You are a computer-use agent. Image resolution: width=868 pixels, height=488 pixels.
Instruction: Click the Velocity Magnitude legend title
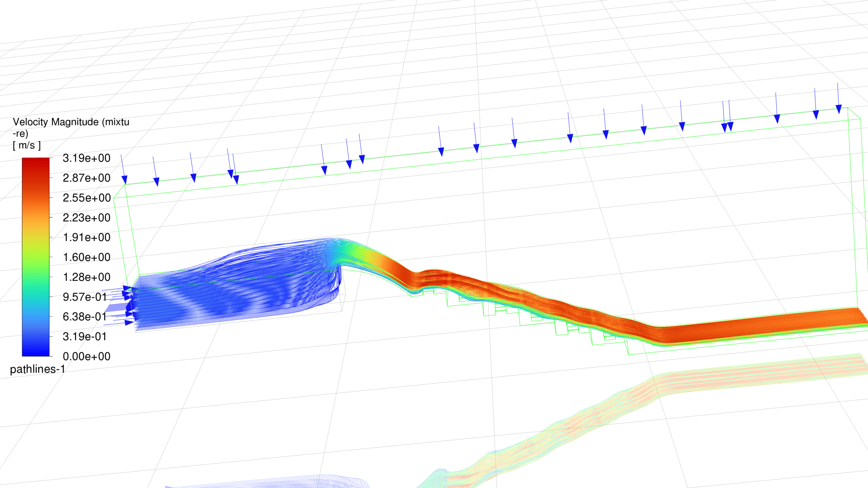pyautogui.click(x=71, y=122)
